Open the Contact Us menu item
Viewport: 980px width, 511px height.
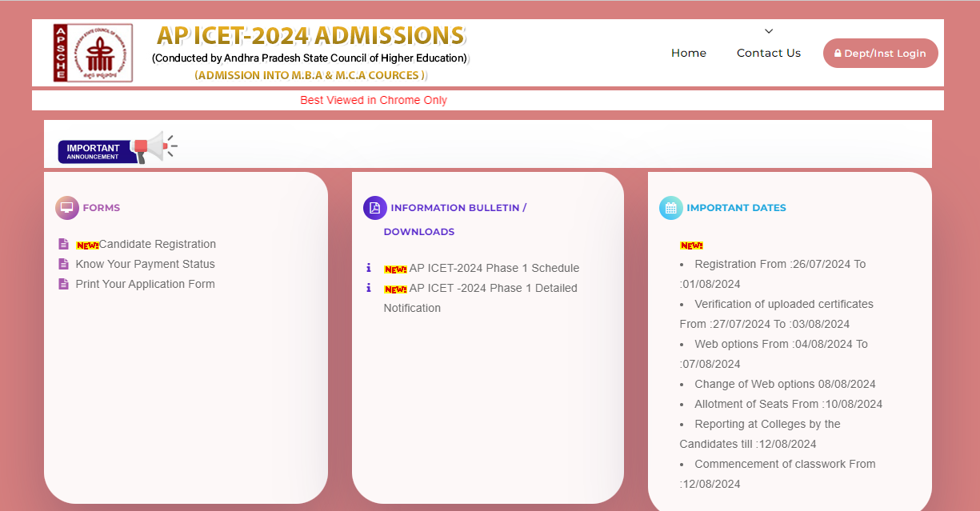(769, 53)
